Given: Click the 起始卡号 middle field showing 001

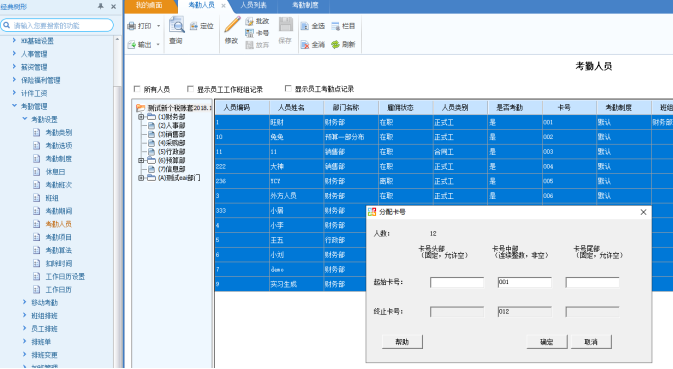Looking at the screenshot, I should pyautogui.click(x=524, y=282).
